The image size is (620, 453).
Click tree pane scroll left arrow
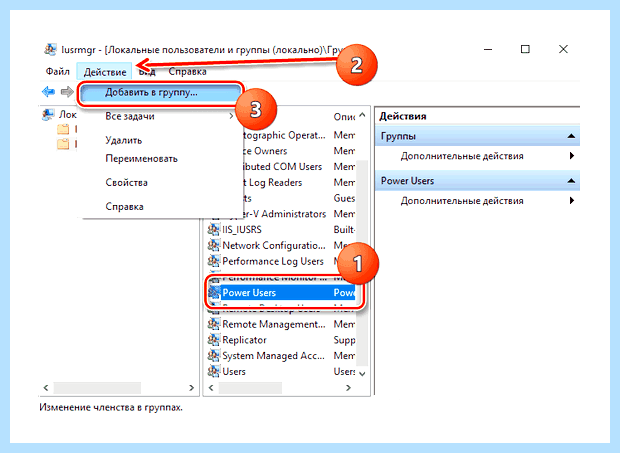point(46,388)
